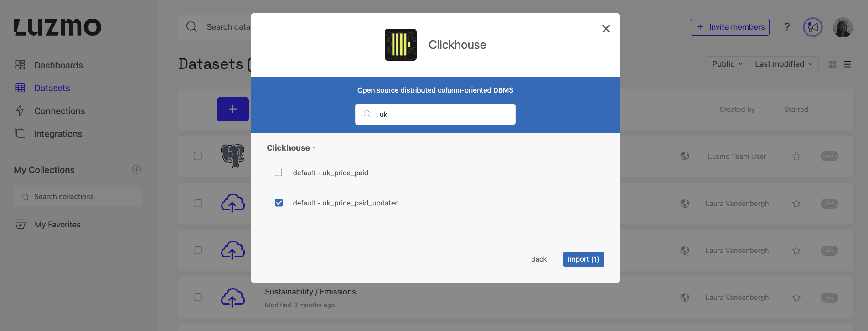The image size is (868, 331).
Task: Open Connections in the sidebar
Action: point(59,111)
